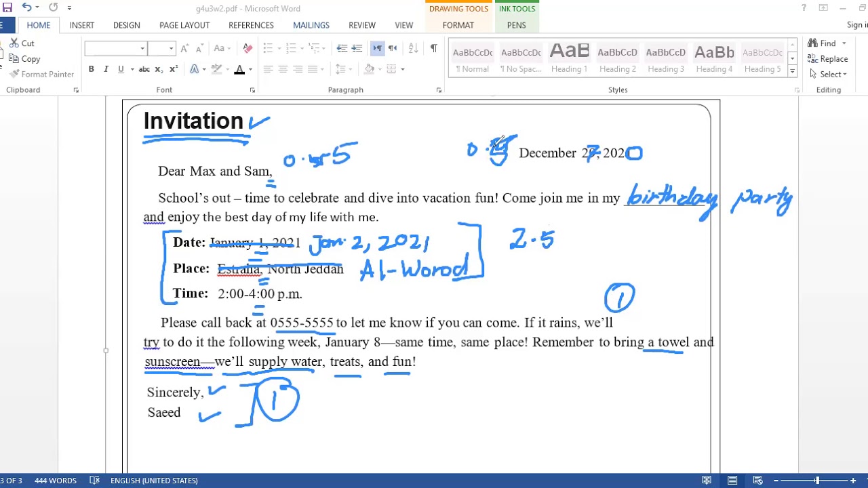868x488 pixels.
Task: Save the document with the floppy disk icon
Action: tap(7, 8)
